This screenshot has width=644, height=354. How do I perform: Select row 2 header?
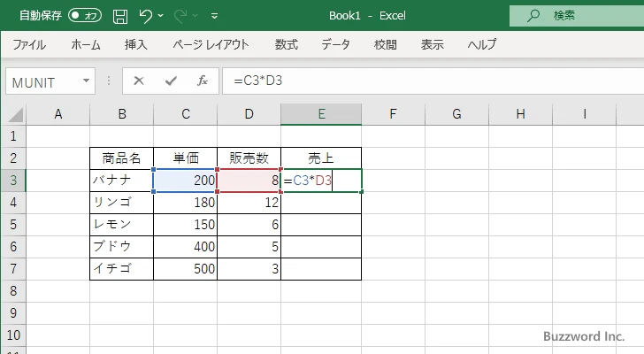coord(13,158)
